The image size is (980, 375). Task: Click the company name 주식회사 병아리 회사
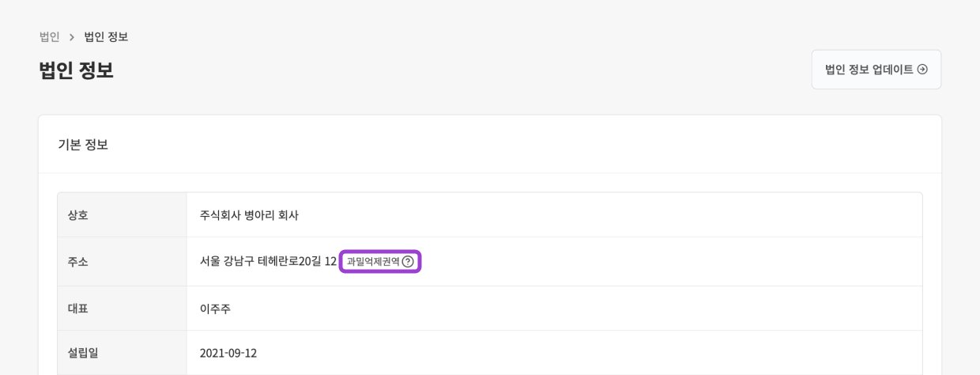249,214
